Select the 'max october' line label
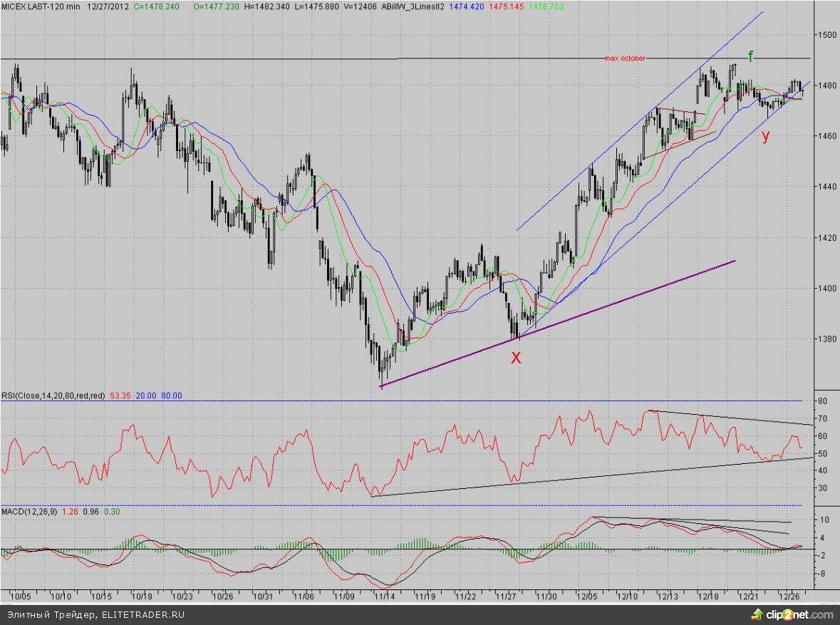The width and height of the screenshot is (840, 625). 625,58
